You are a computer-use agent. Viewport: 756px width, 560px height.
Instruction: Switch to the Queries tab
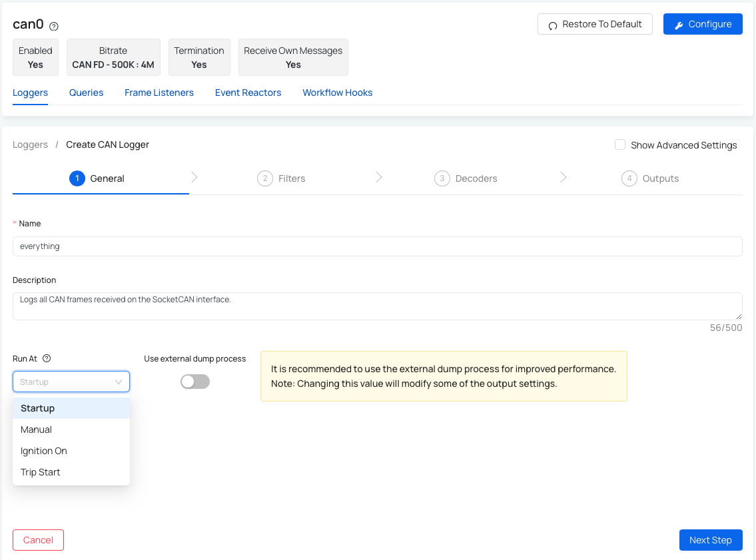[x=86, y=93]
